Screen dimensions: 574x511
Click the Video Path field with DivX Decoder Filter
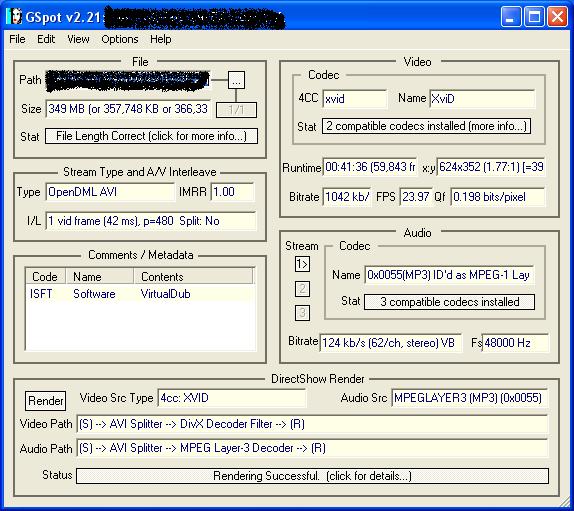tap(312, 424)
